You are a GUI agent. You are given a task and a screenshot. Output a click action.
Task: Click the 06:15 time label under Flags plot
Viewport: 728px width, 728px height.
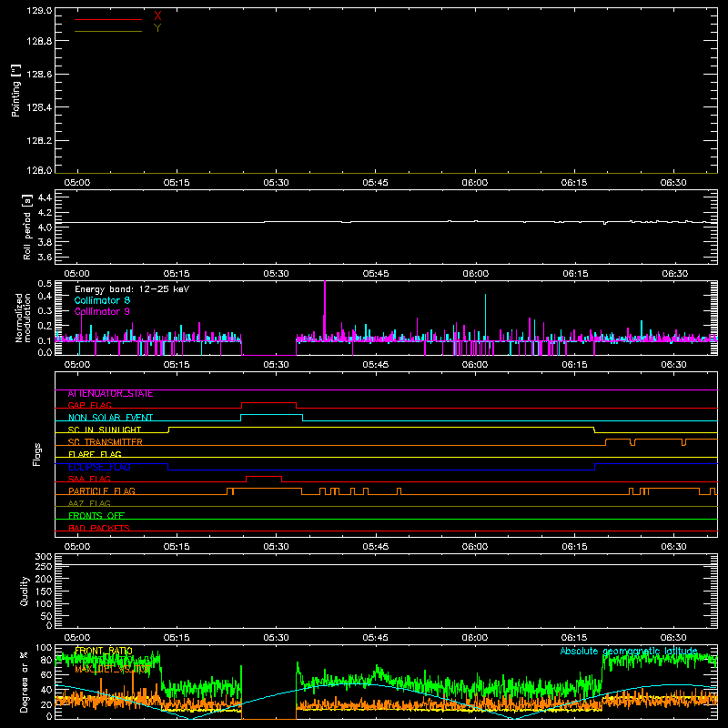(x=574, y=547)
